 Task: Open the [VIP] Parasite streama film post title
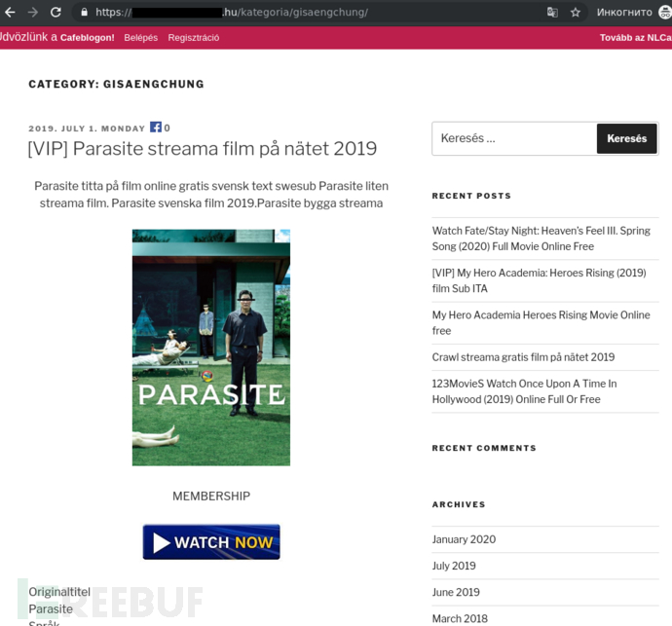point(203,149)
